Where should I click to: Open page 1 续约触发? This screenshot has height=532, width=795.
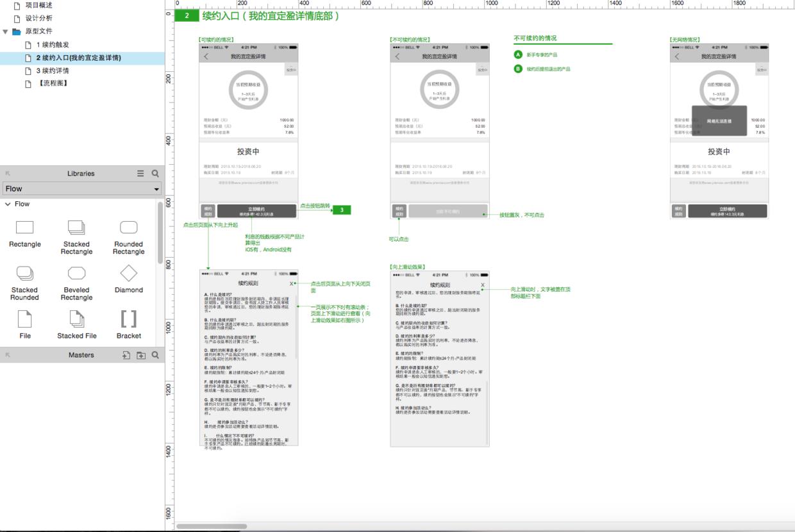coord(53,45)
